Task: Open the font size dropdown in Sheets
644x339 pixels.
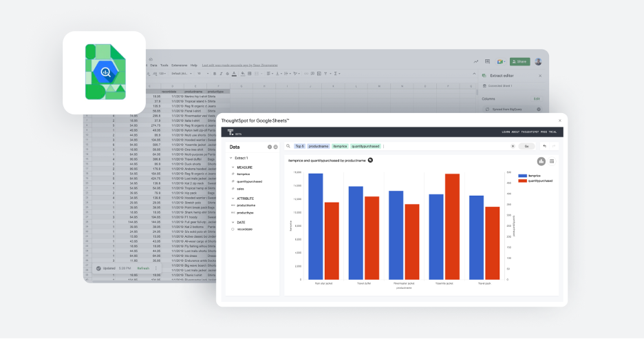Action: pyautogui.click(x=203, y=74)
